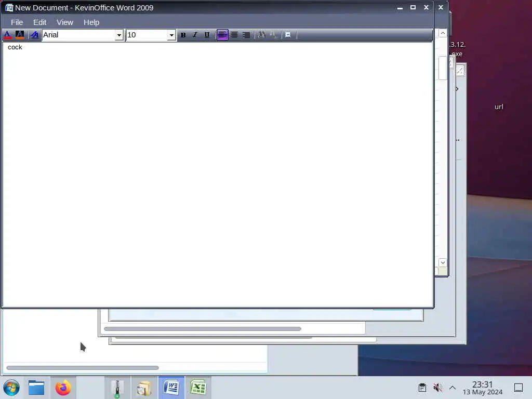532x399 pixels.
Task: Open the File menu
Action: coord(17,22)
